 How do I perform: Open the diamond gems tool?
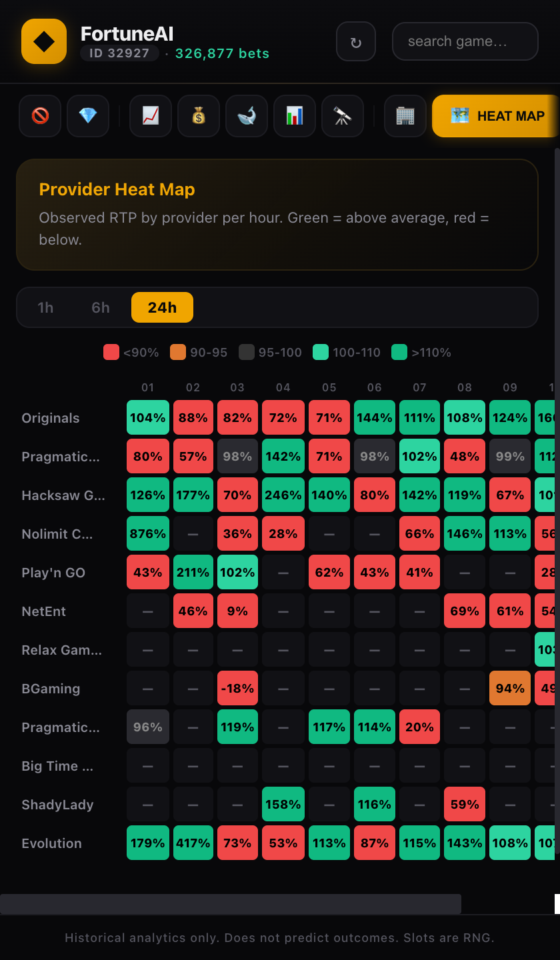click(x=88, y=115)
